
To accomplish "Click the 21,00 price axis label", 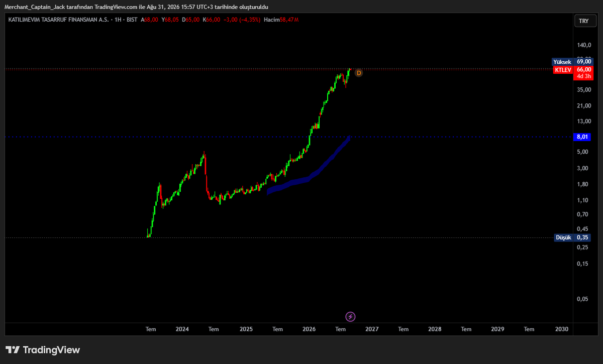I will (583, 105).
